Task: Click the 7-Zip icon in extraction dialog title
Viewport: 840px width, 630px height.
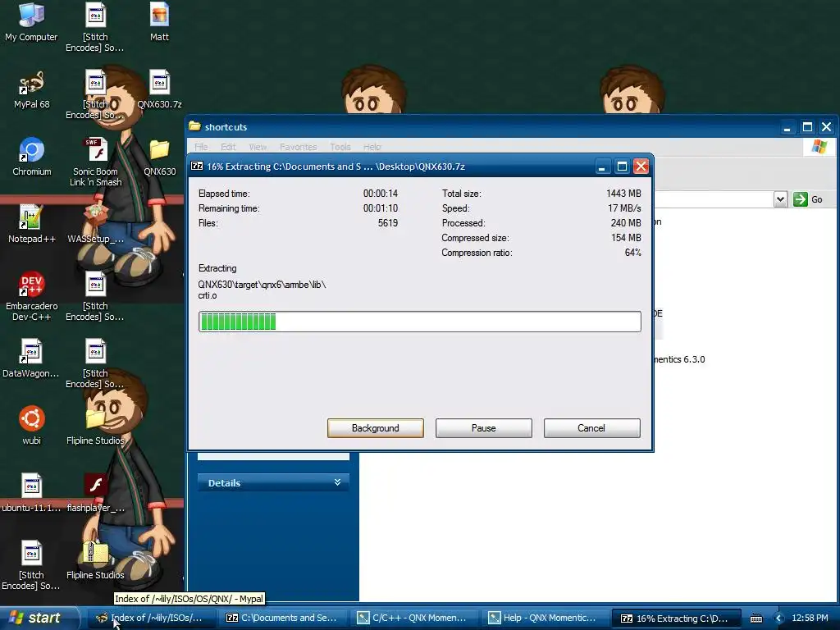Action: pyautogui.click(x=197, y=166)
